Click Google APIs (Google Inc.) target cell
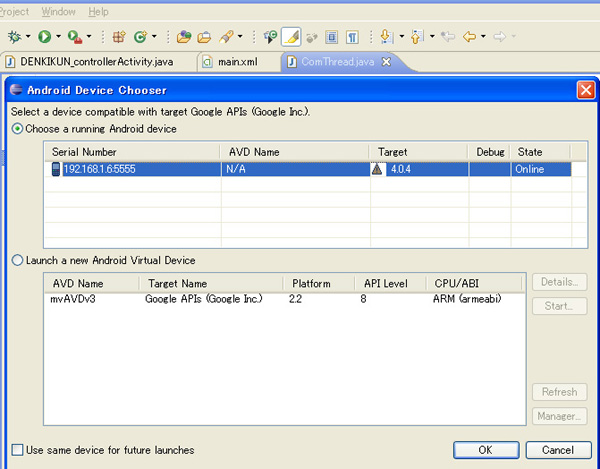The height and width of the screenshot is (469, 600). (x=204, y=299)
